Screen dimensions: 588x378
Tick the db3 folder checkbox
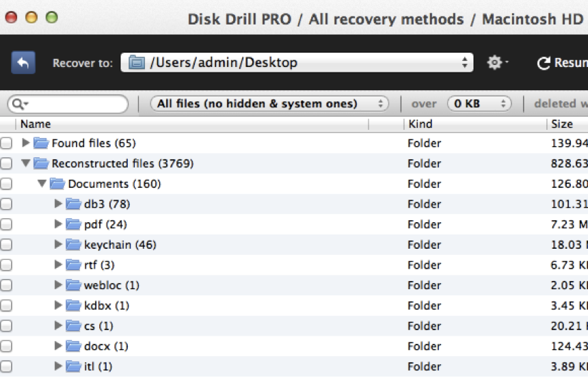(x=6, y=204)
